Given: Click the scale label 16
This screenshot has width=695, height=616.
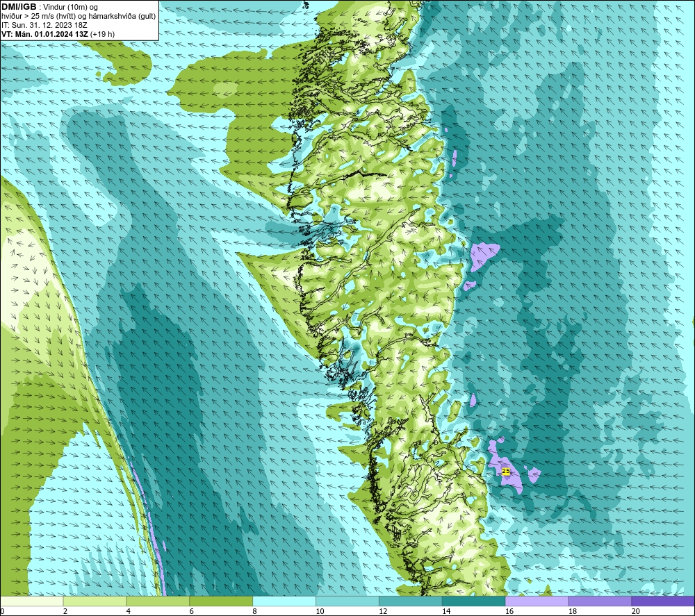Looking at the screenshot, I should click(509, 611).
